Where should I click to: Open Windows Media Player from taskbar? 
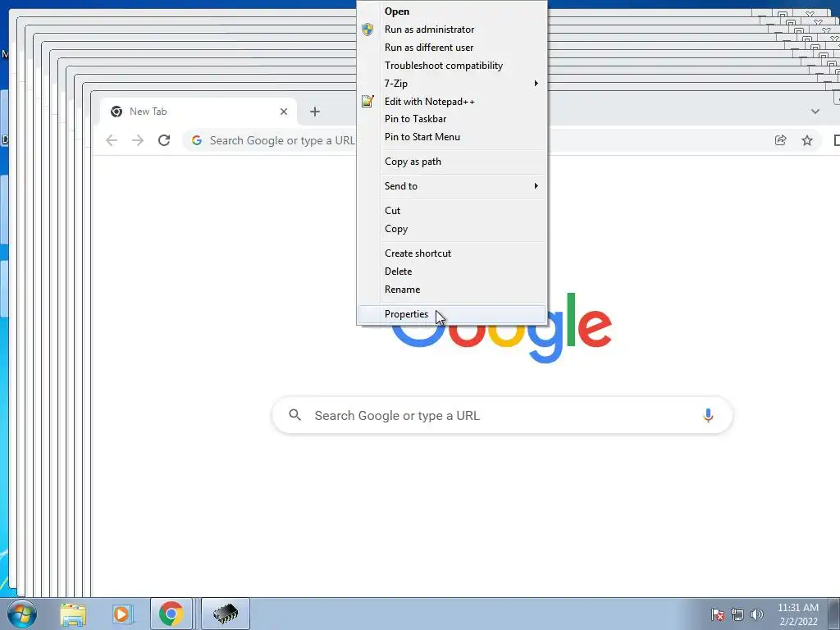[122, 614]
